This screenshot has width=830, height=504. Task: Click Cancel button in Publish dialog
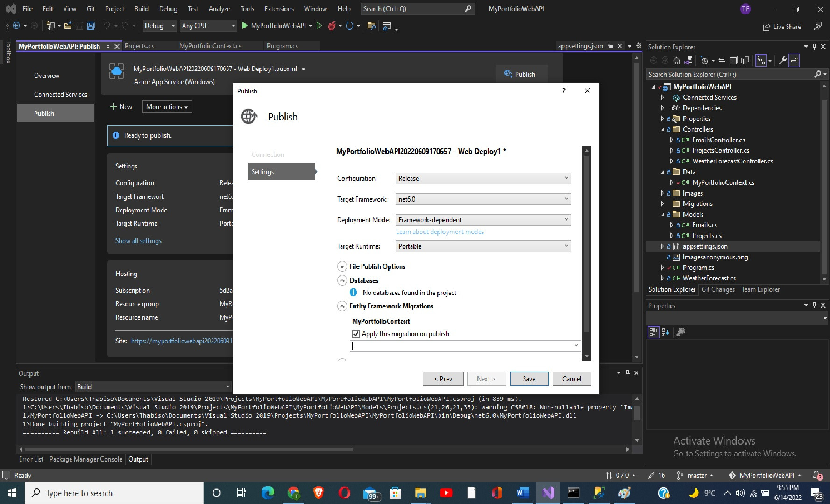(x=572, y=379)
